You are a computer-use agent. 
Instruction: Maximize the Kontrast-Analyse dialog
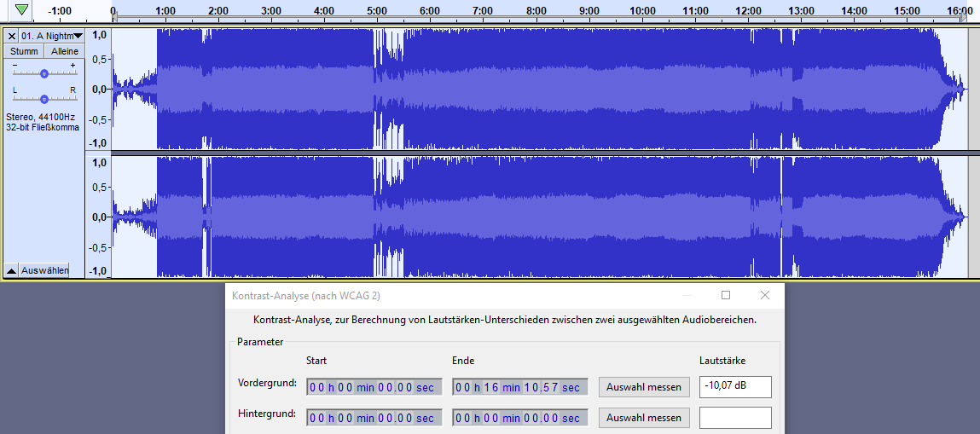point(726,295)
